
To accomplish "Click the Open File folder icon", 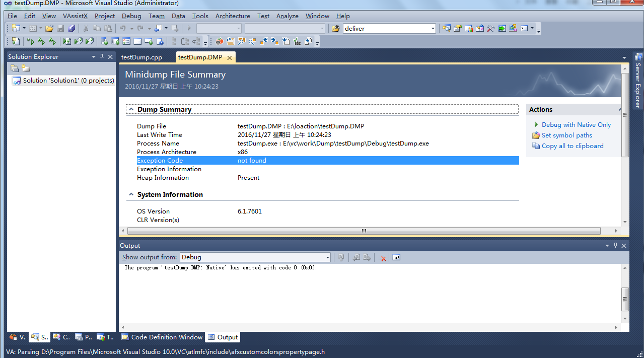I will click(x=49, y=29).
